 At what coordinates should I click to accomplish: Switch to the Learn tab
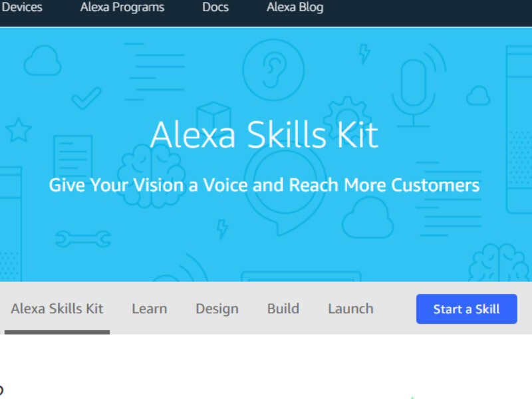(x=149, y=309)
